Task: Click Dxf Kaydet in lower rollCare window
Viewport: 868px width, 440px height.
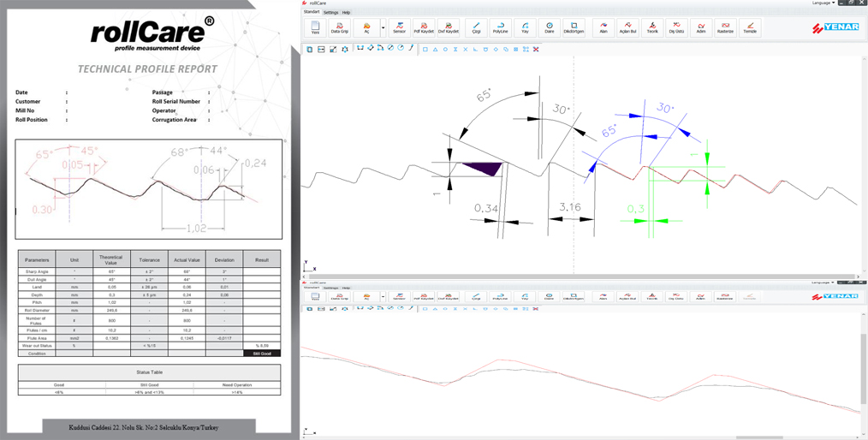Action: [x=449, y=297]
